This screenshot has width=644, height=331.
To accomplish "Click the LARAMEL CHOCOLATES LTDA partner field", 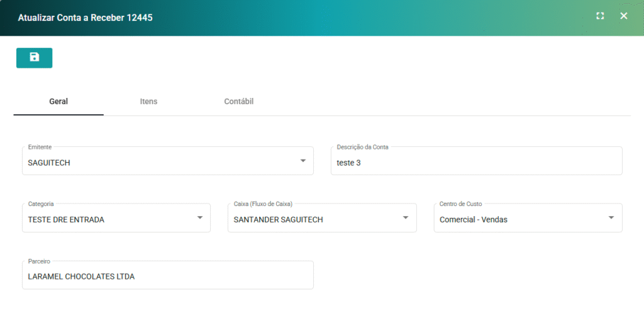I will (81, 276).
